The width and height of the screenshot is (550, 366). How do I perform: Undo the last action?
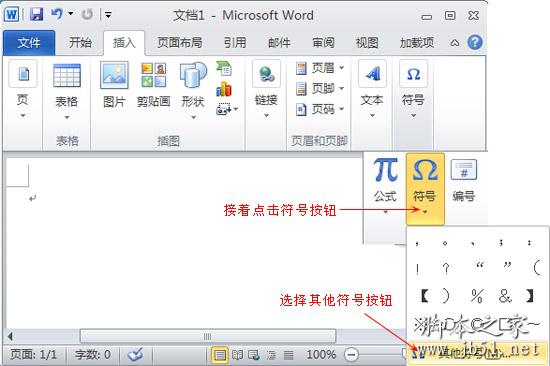tap(57, 14)
